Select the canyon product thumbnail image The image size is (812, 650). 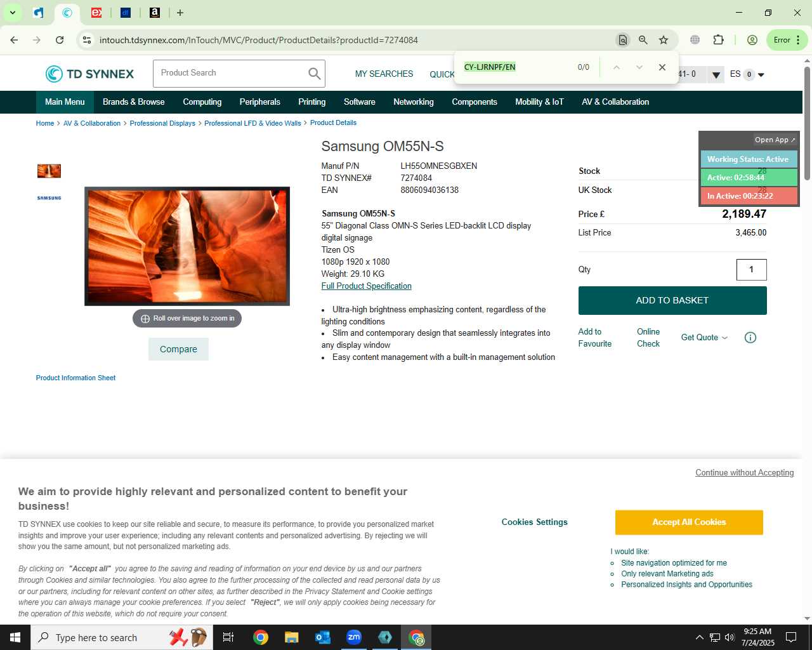(x=49, y=171)
